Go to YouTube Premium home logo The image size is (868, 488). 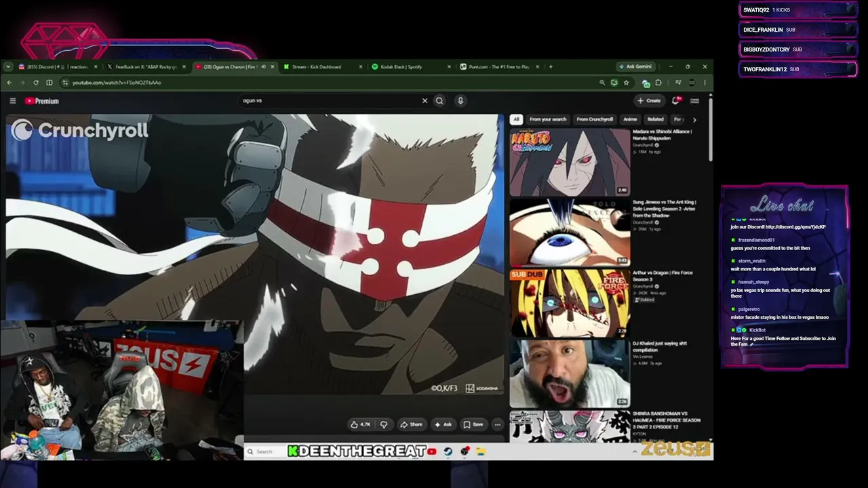click(x=42, y=101)
